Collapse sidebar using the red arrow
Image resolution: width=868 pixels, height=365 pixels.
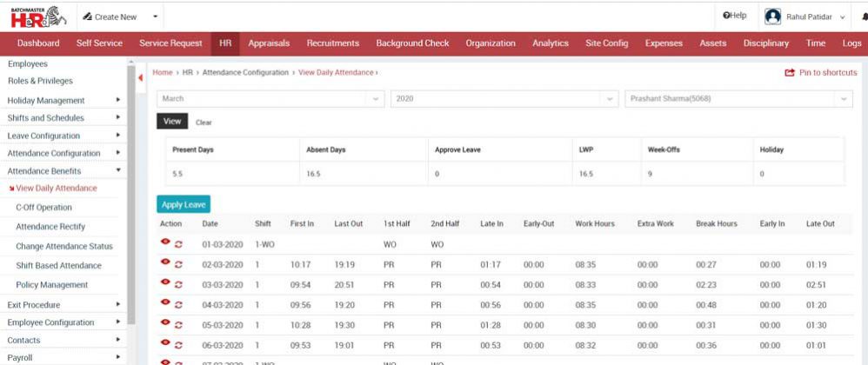pos(141,78)
